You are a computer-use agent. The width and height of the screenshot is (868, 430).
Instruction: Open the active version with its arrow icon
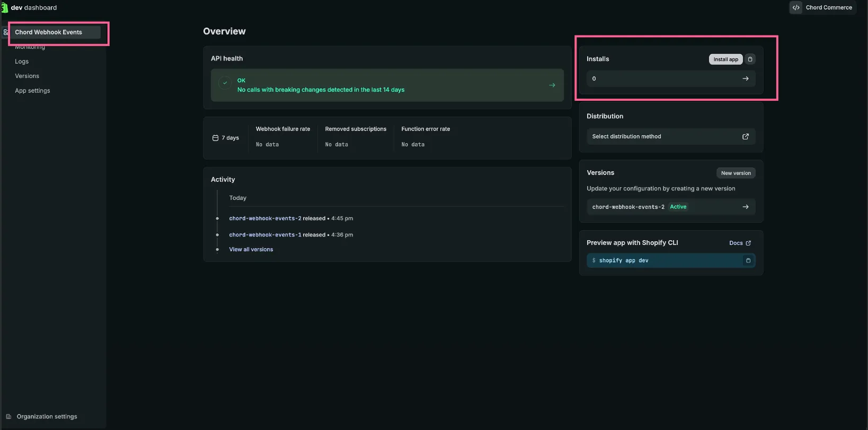[746, 207]
